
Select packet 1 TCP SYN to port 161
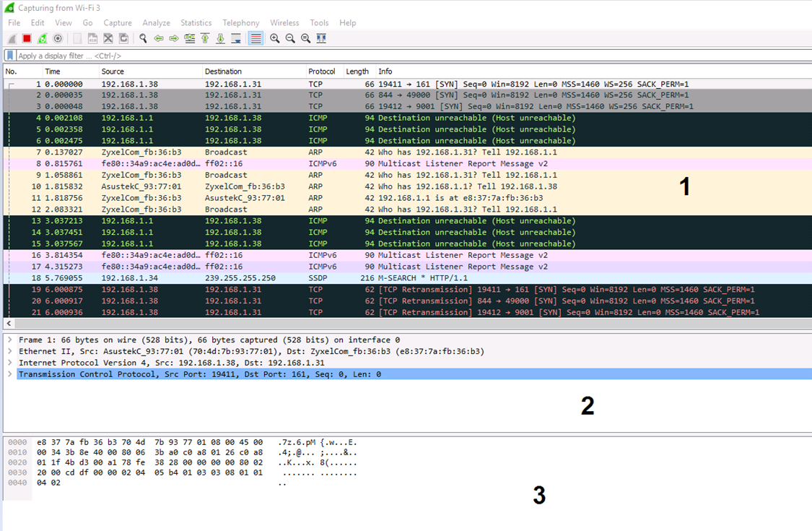[408, 84]
